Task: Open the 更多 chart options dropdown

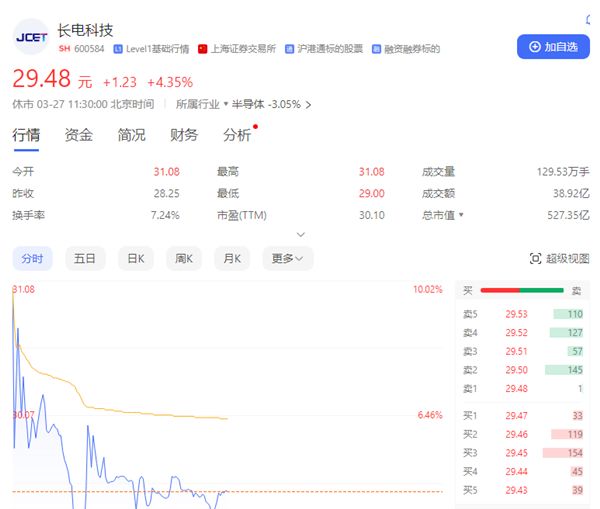Action: coord(288,259)
